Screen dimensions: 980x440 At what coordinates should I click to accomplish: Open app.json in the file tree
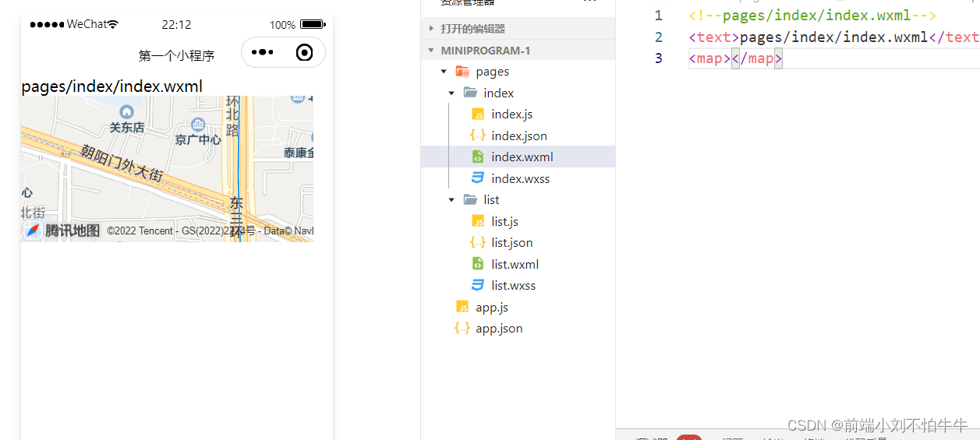[x=499, y=328]
